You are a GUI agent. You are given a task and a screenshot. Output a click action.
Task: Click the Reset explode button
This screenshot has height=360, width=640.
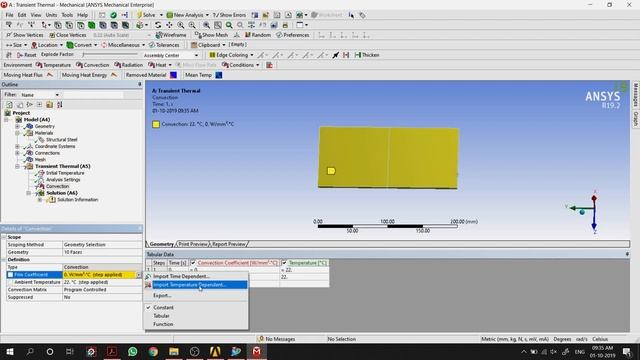(x=27, y=55)
